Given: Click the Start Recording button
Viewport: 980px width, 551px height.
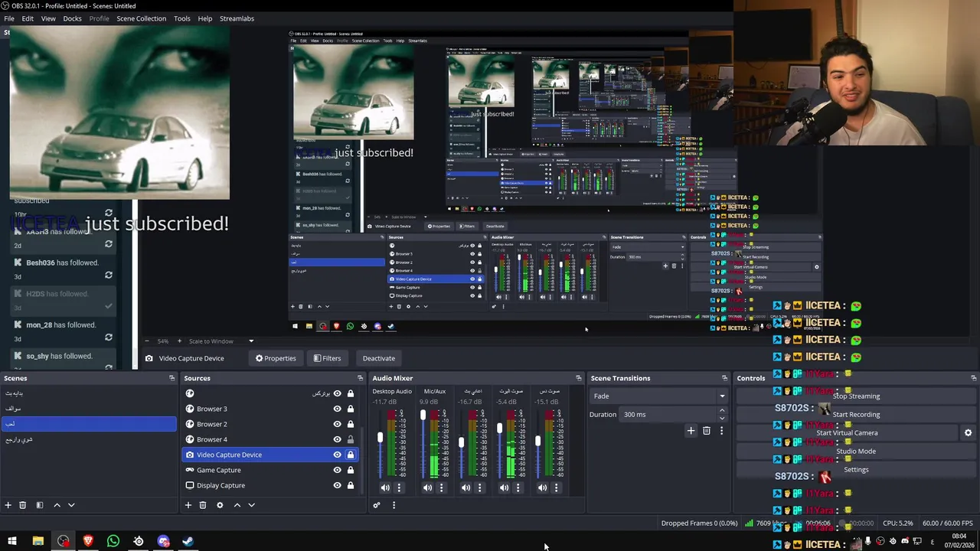Looking at the screenshot, I should tap(856, 415).
